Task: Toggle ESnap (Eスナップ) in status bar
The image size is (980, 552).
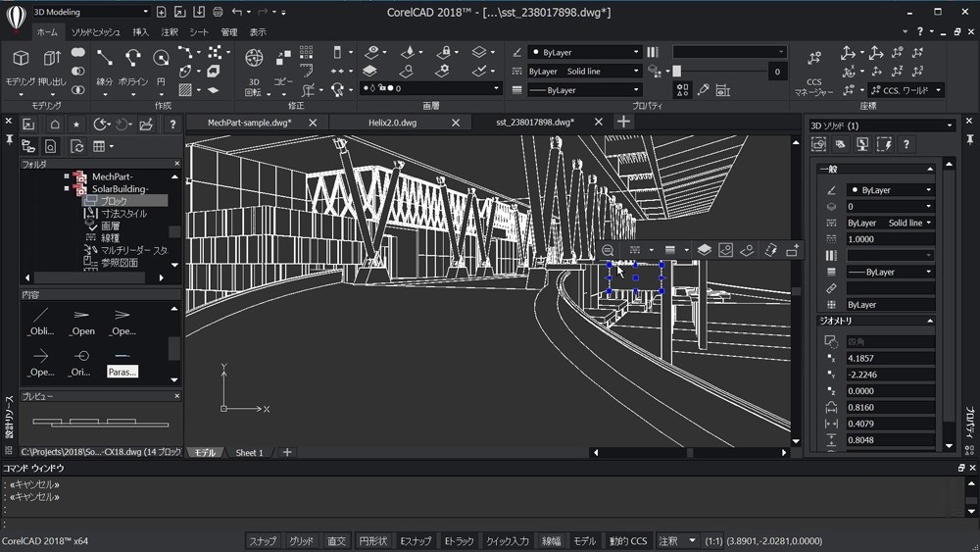Action: pyautogui.click(x=416, y=541)
